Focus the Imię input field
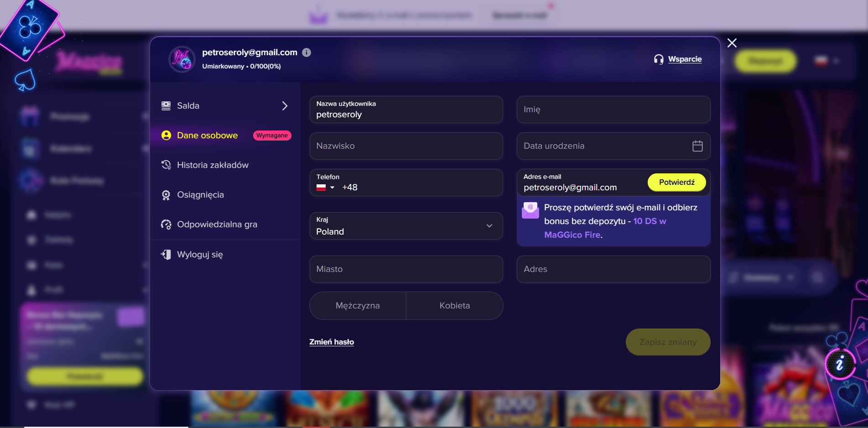 pos(613,110)
